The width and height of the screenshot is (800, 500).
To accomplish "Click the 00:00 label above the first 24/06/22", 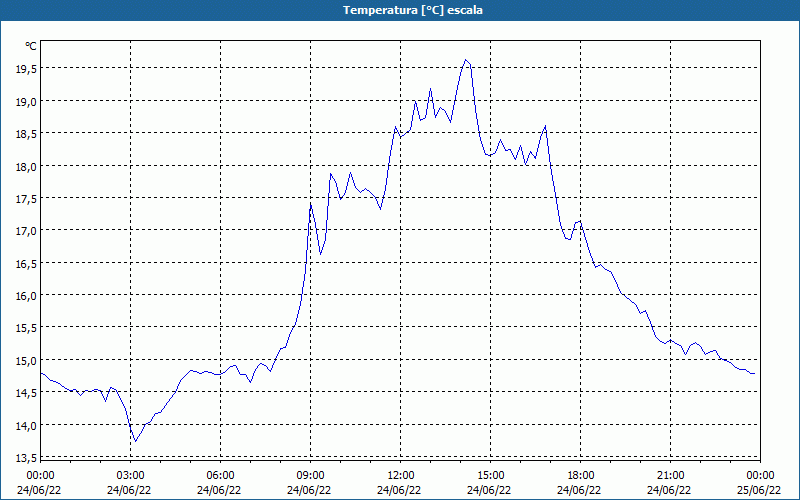I will point(40,476).
